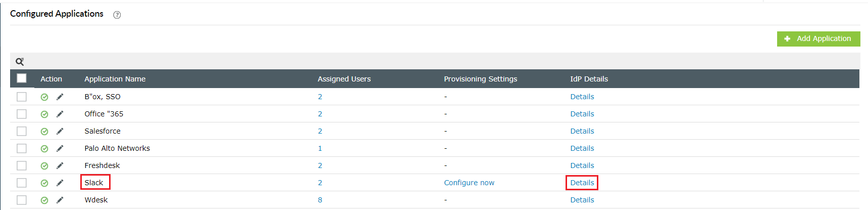The width and height of the screenshot is (868, 210).
Task: Click the help icon beside Configured Applications
Action: [117, 15]
